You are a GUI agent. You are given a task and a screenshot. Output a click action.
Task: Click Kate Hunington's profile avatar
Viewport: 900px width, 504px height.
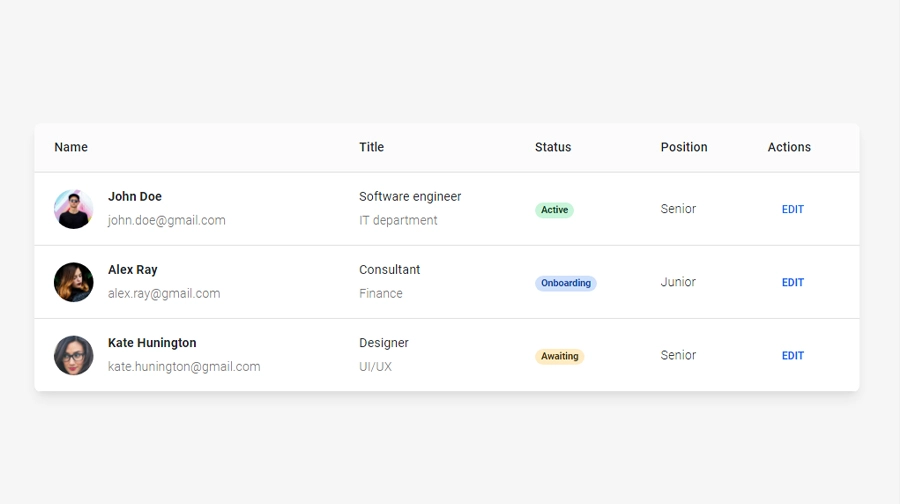[73, 355]
